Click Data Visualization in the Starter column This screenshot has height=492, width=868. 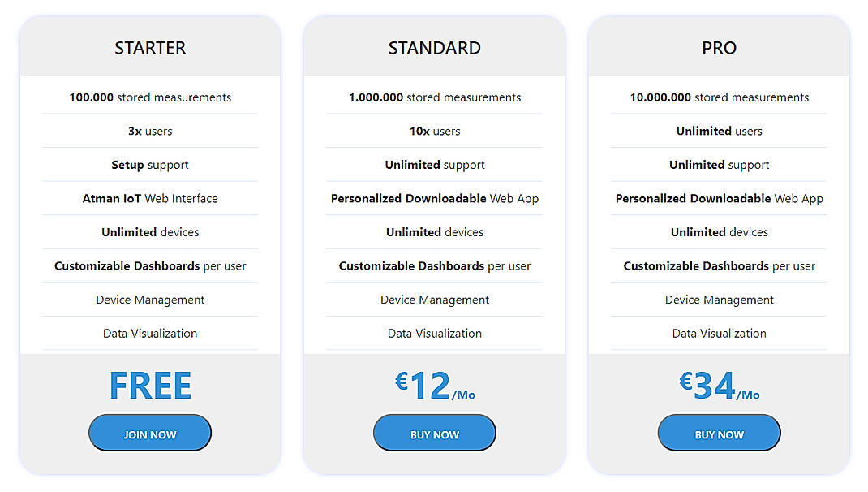(150, 333)
